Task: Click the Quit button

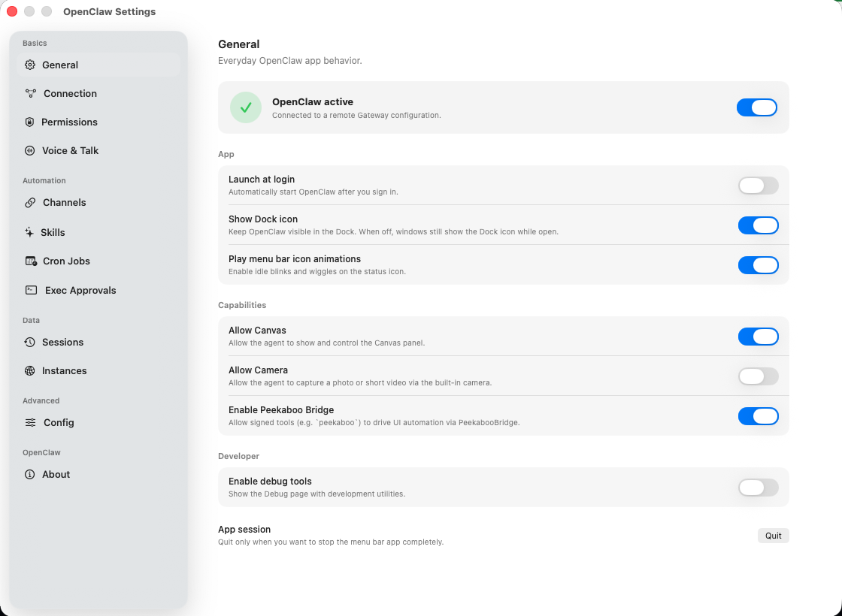Action: point(774,536)
